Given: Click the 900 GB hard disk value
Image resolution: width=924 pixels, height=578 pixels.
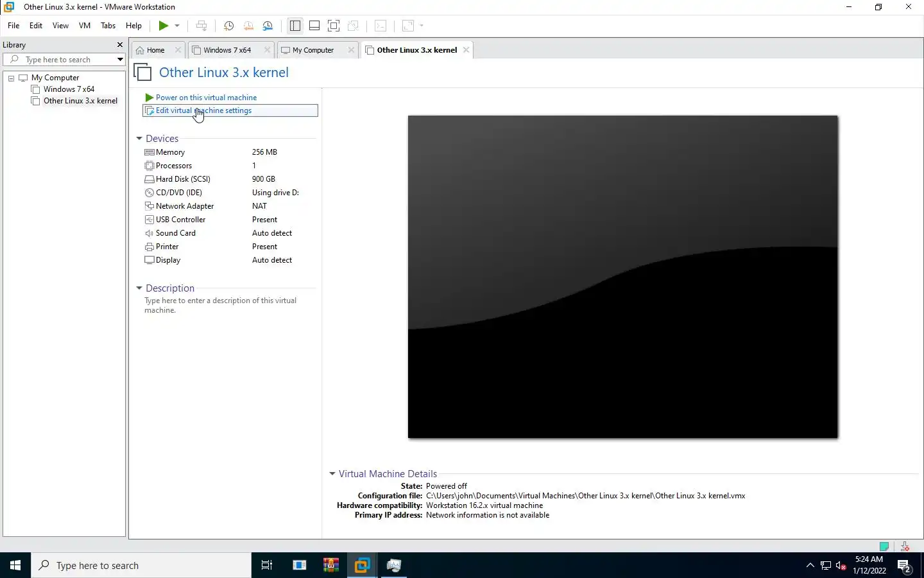Looking at the screenshot, I should [x=264, y=179].
